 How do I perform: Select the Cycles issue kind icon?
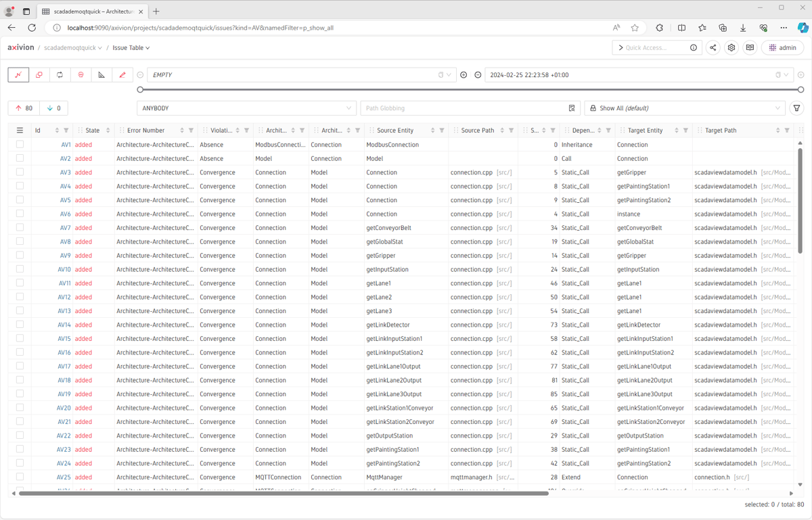[60, 75]
